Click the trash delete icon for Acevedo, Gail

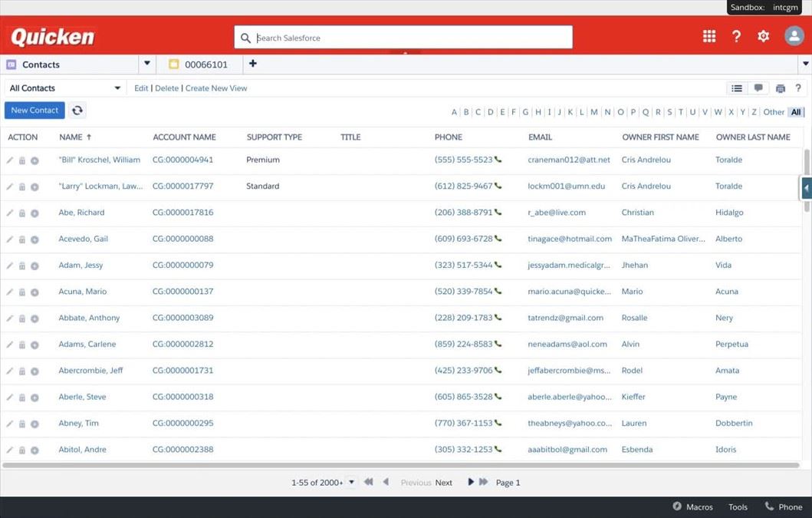click(x=22, y=239)
